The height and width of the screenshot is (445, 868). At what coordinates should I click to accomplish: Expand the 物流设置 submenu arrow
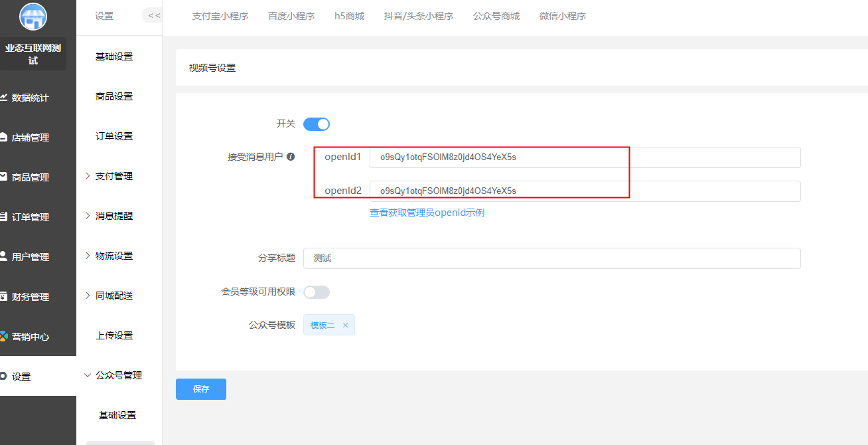[88, 256]
